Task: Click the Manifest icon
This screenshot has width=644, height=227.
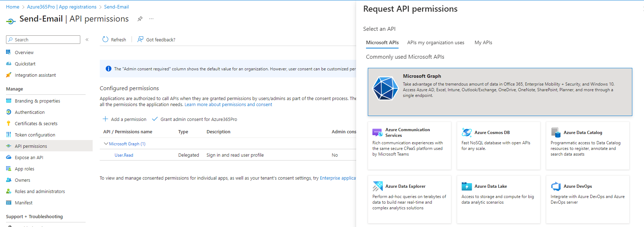Action: pyautogui.click(x=8, y=203)
